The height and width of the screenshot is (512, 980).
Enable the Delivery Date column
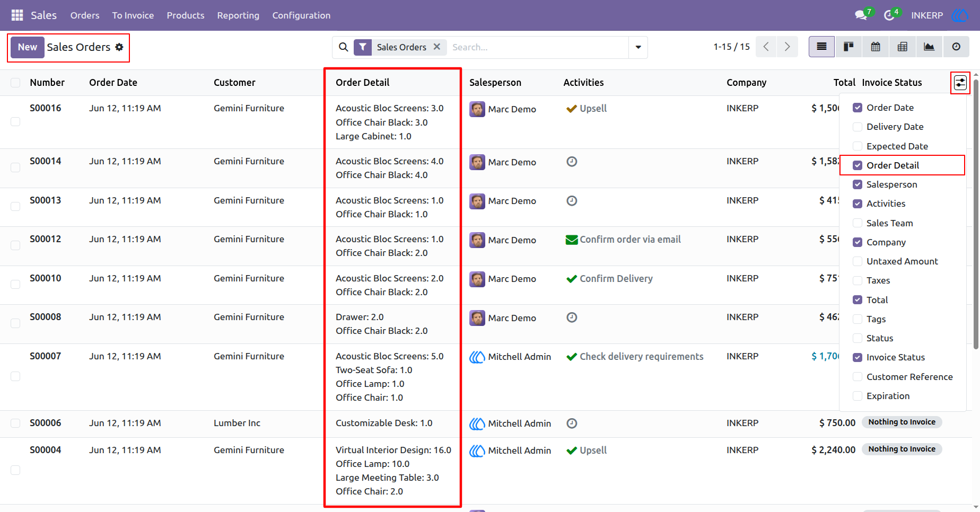tap(857, 127)
